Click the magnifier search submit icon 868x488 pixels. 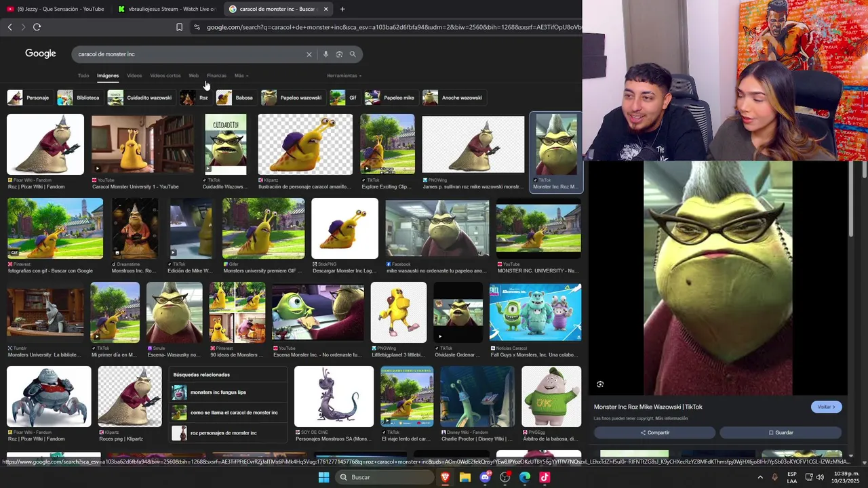[353, 54]
